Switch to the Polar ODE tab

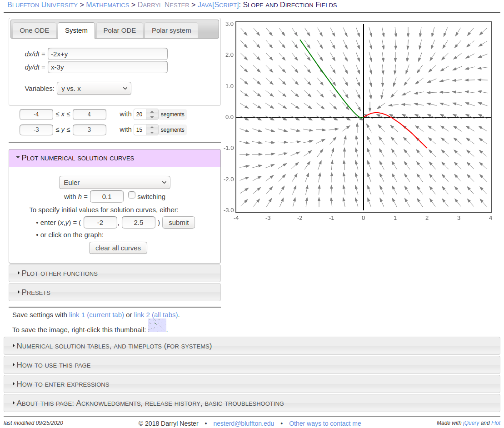[120, 30]
